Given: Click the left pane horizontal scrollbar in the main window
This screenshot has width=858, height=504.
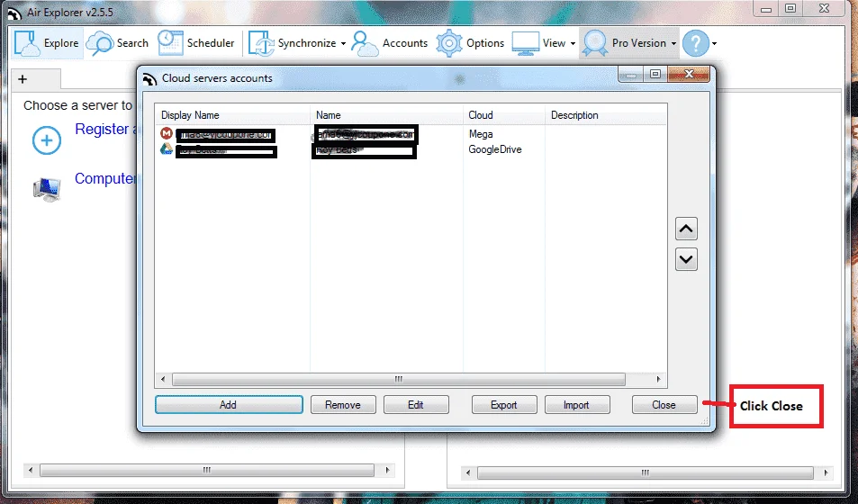Looking at the screenshot, I should (207, 470).
